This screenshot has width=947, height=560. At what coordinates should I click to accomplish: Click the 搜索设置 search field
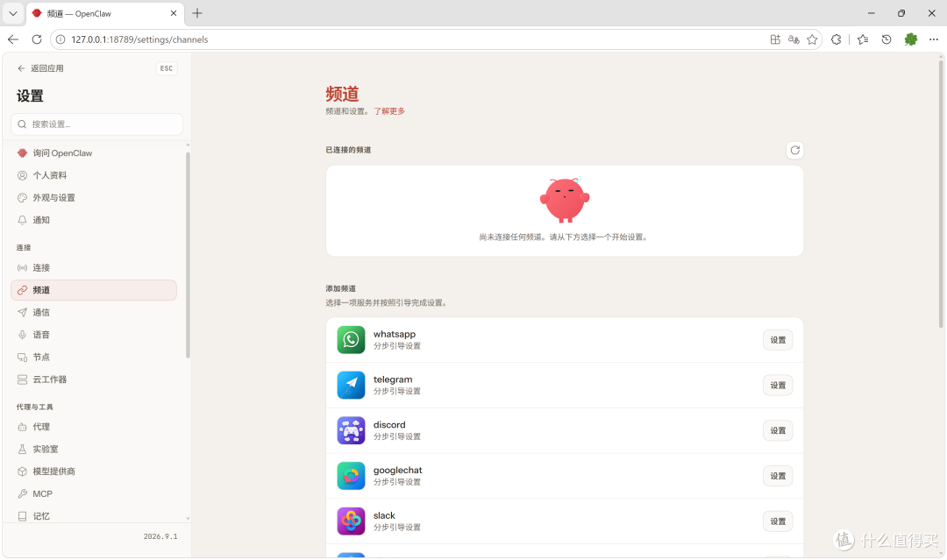(x=96, y=124)
